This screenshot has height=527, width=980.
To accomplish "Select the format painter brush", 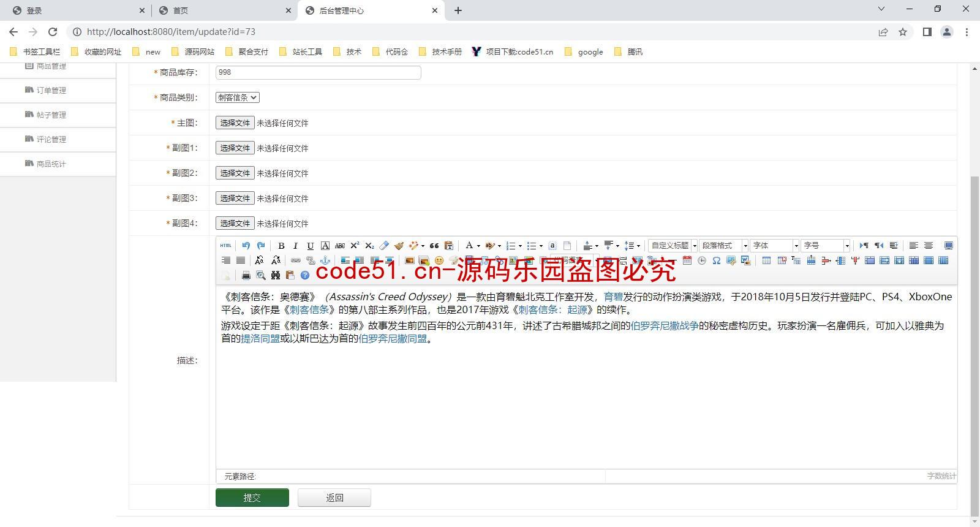I will tap(399, 246).
